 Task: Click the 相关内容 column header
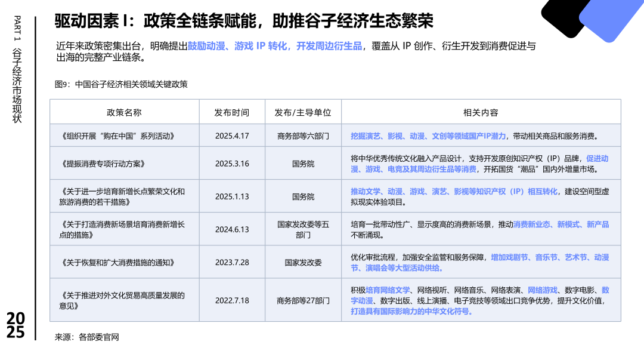[481, 112]
